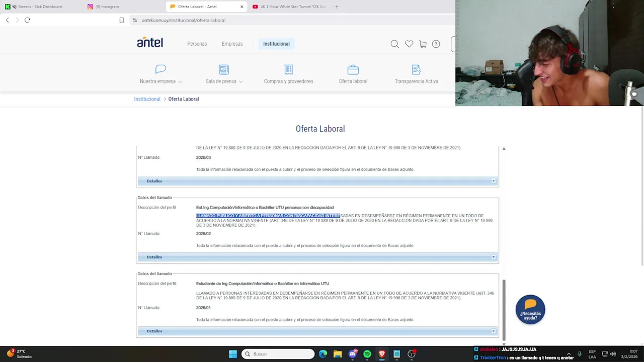Click the Compras y proveedores icon

tap(288, 69)
